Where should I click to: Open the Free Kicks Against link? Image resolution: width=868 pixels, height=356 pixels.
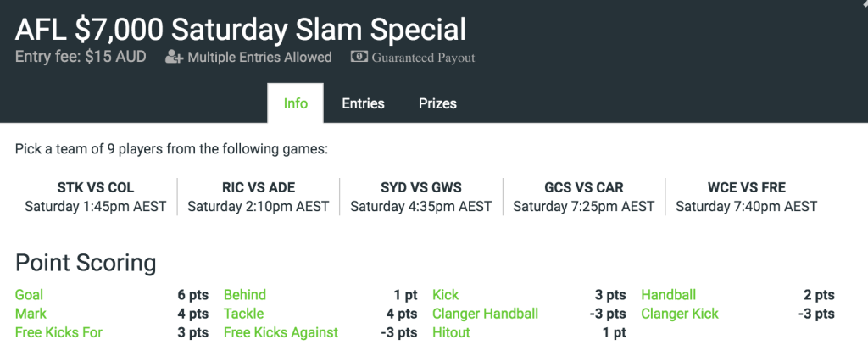click(281, 333)
